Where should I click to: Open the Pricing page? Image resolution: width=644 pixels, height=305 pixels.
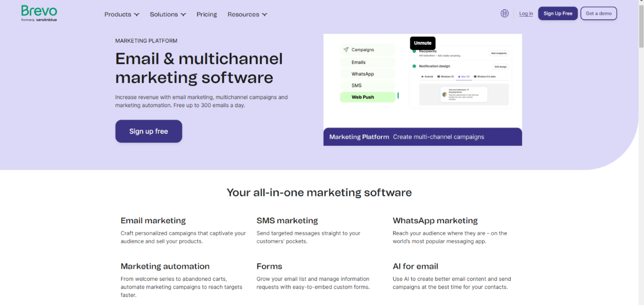[x=207, y=14]
